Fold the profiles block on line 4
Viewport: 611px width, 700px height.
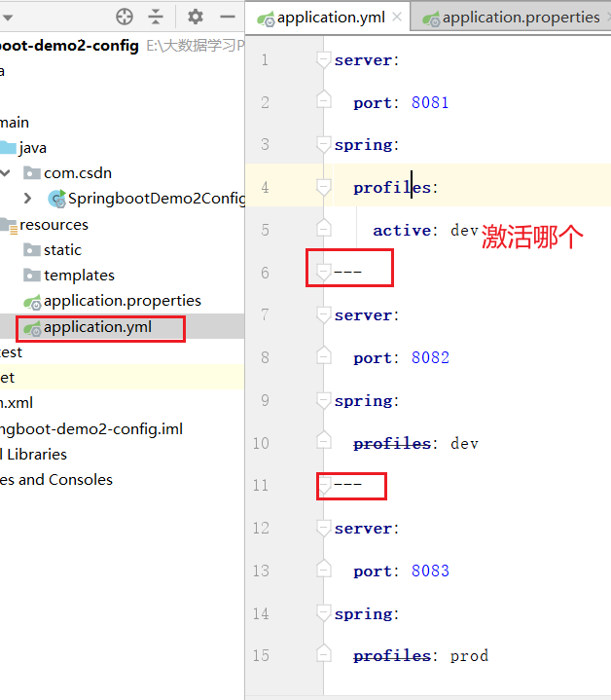coord(323,188)
